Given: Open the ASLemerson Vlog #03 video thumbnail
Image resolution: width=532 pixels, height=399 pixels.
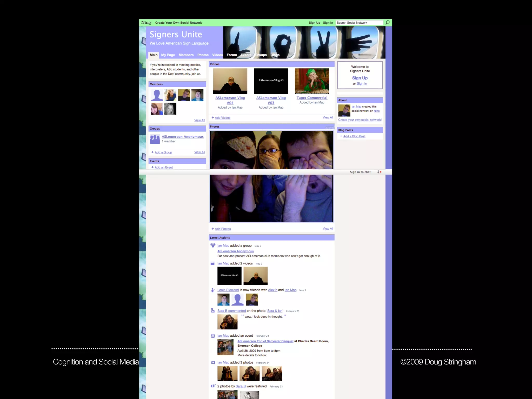Looking at the screenshot, I should point(271,81).
